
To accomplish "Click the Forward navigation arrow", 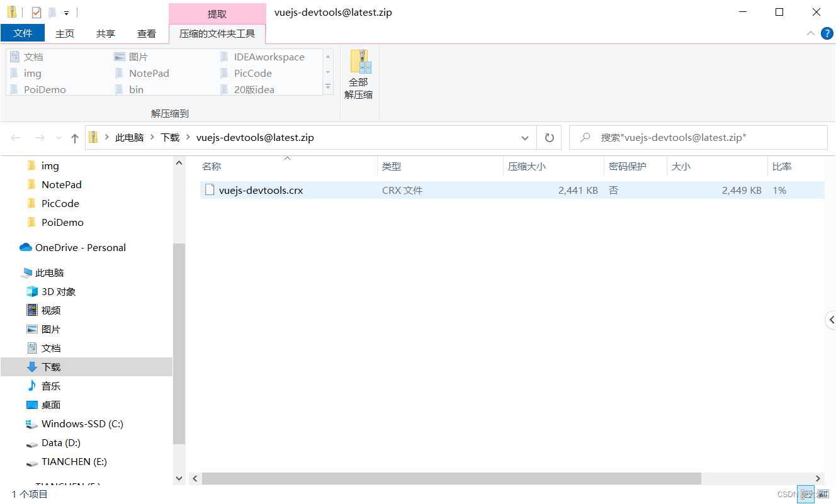I will [x=39, y=138].
